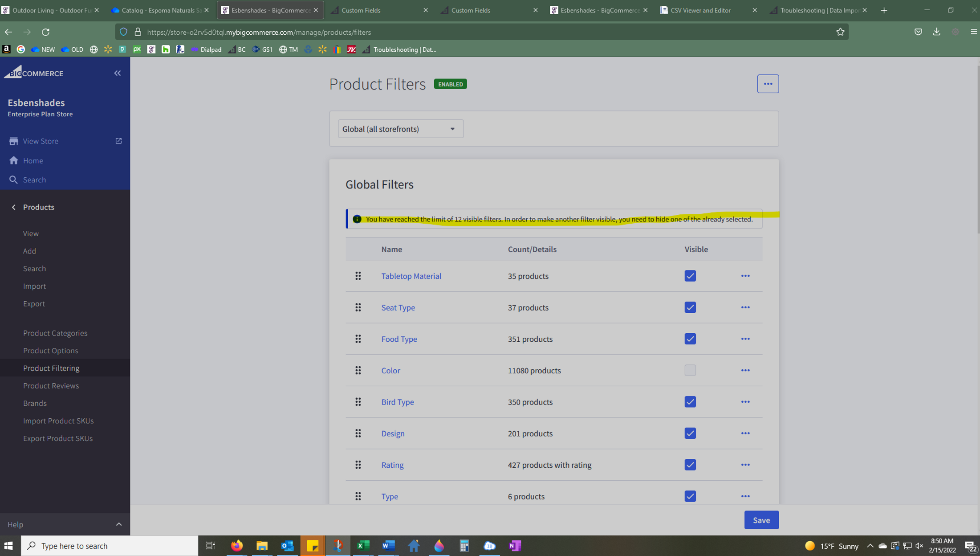Viewport: 980px width, 556px height.
Task: Open Word from the taskbar
Action: pos(389,546)
